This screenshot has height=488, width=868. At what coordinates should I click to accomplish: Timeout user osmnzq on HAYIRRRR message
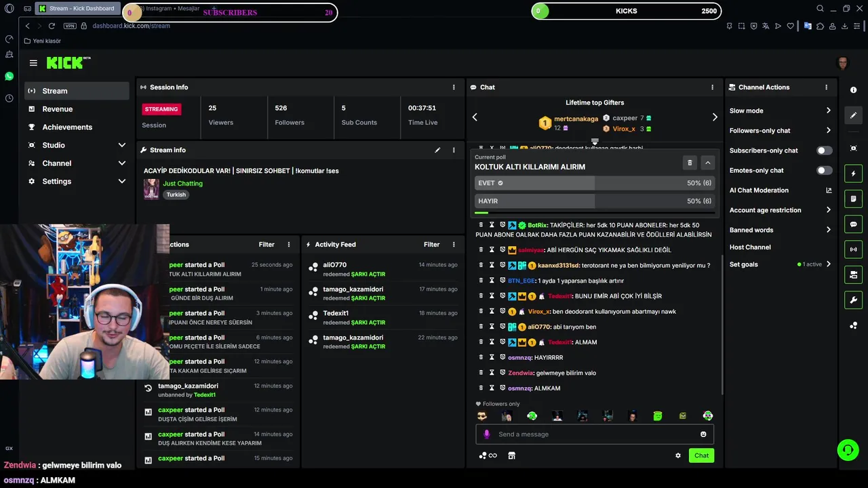[492, 357]
